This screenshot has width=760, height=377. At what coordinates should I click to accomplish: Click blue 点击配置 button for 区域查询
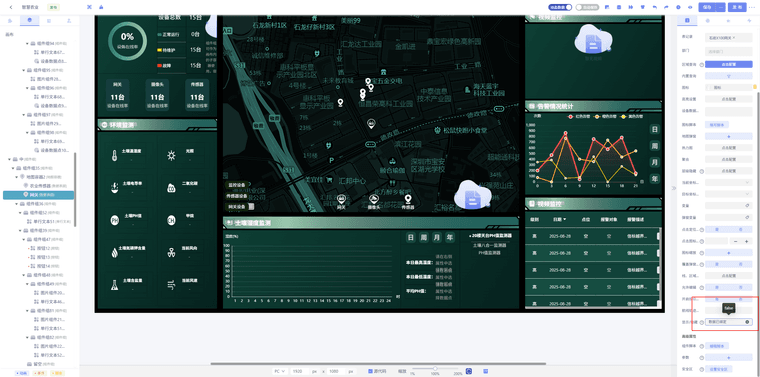pos(728,64)
